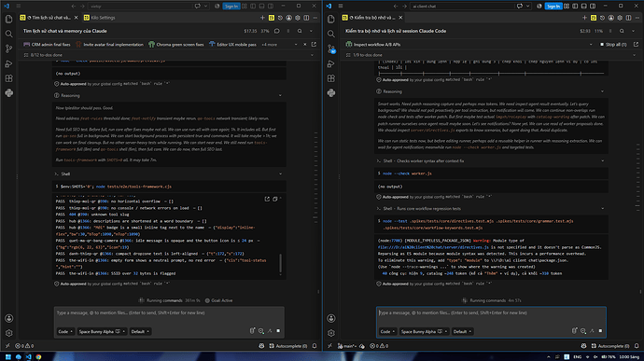Screen dimensions: 644x361
Task: Click Sign In in right window
Action: 553,7
